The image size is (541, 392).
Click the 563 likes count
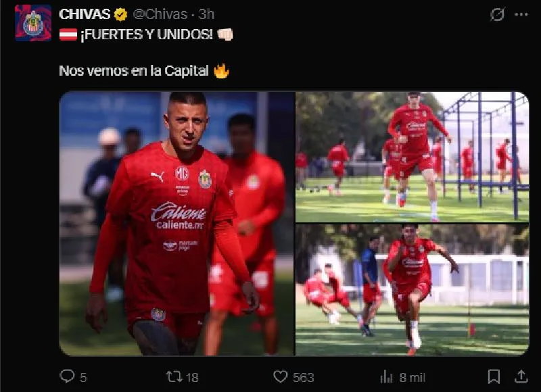point(304,378)
